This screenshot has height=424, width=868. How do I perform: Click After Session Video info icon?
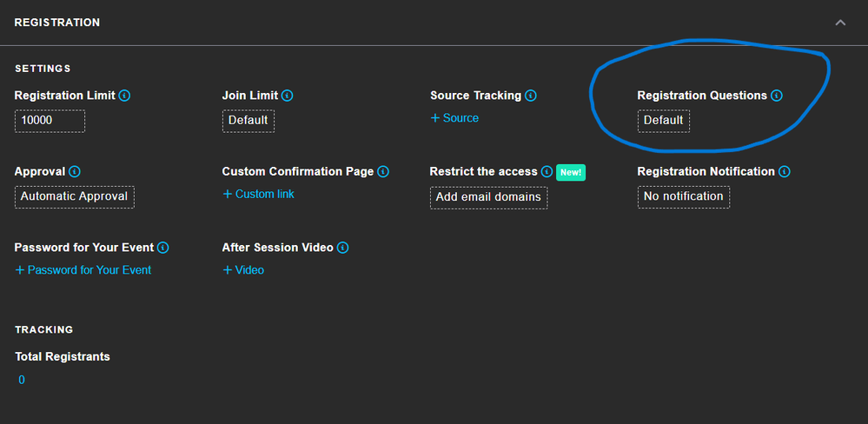(342, 248)
